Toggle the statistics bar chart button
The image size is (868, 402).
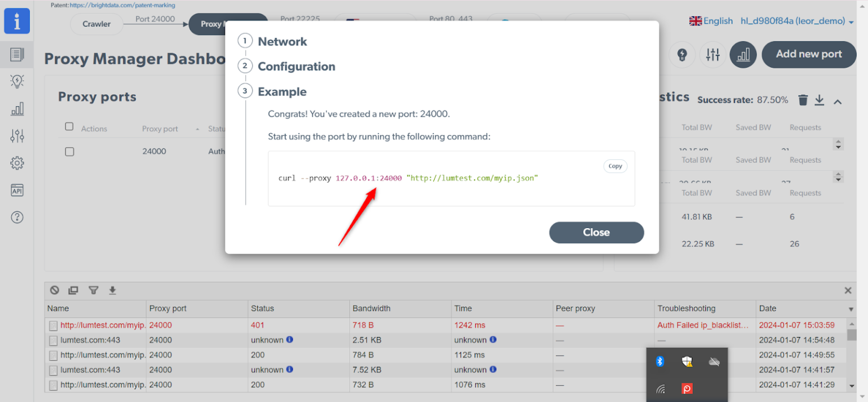click(x=743, y=55)
